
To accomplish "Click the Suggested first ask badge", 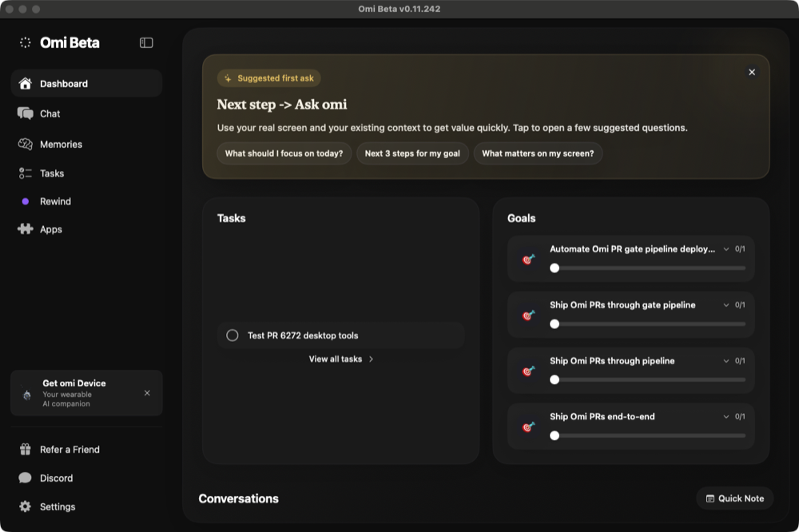I will [x=269, y=78].
